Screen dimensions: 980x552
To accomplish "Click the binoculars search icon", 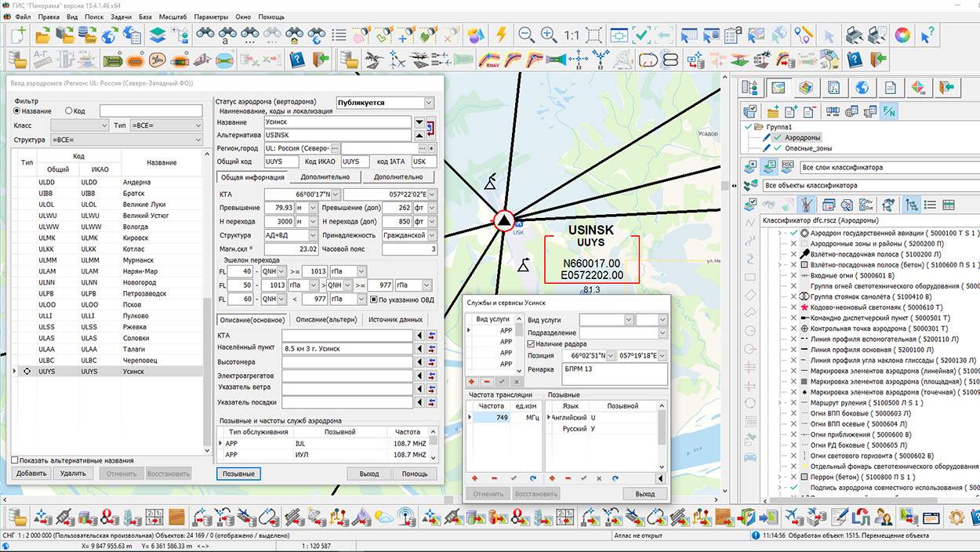I will pyautogui.click(x=205, y=34).
